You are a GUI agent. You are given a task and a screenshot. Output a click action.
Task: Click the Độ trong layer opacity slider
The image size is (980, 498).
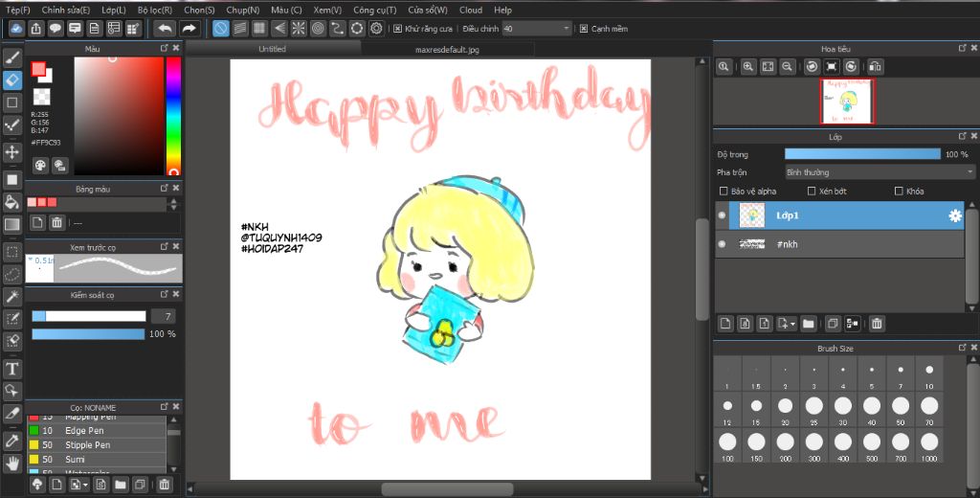(x=862, y=154)
